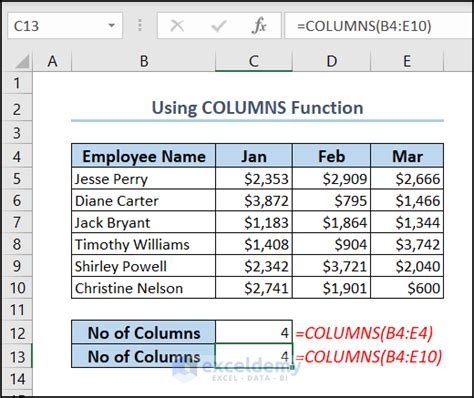
Task: Select row 4 header
Action: (x=17, y=156)
